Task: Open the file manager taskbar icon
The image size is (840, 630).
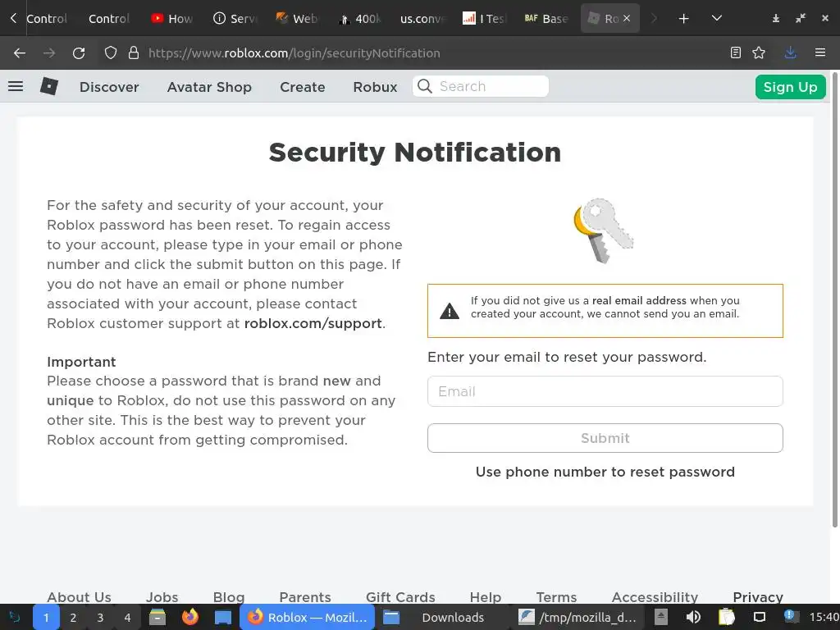Action: (x=157, y=617)
